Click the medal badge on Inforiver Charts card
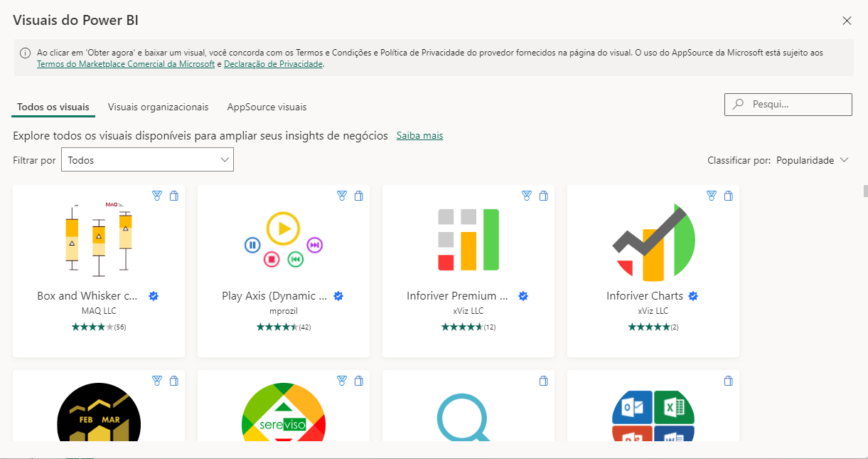The height and width of the screenshot is (459, 868). 712,196
